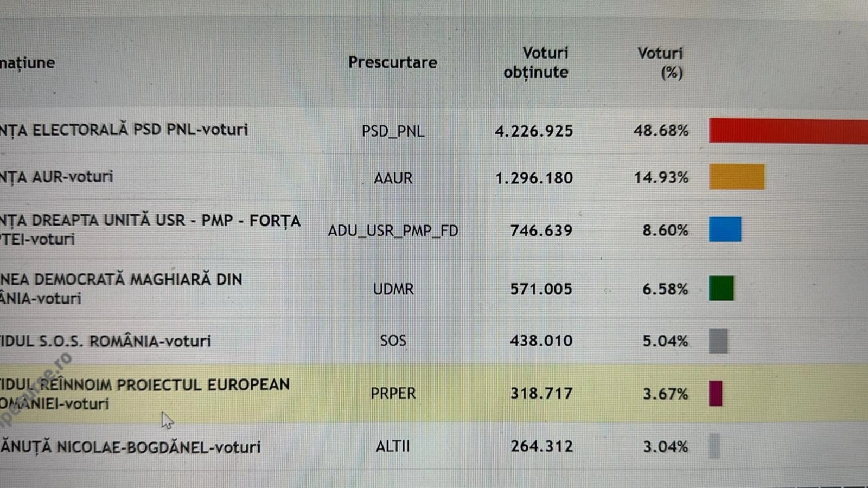Click the Voturi obținute column header
Viewport: 868px width, 488px height.
535,62
